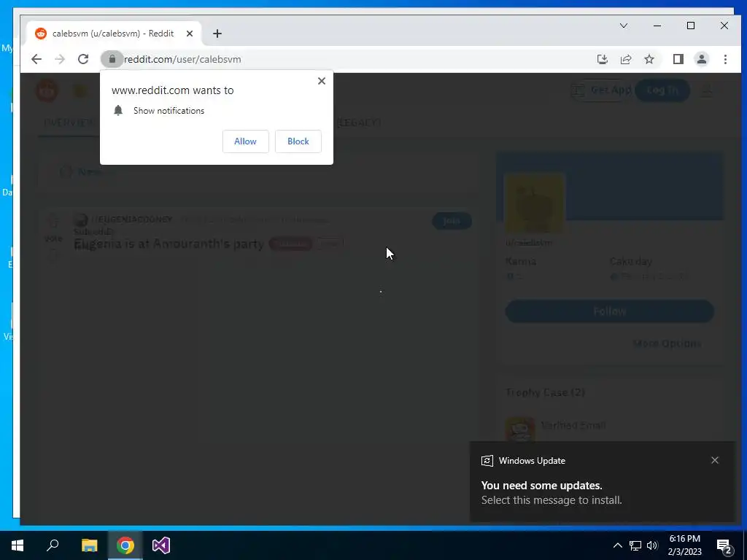Open the Overview profile tab
Screen dimensions: 747x560
[69, 122]
